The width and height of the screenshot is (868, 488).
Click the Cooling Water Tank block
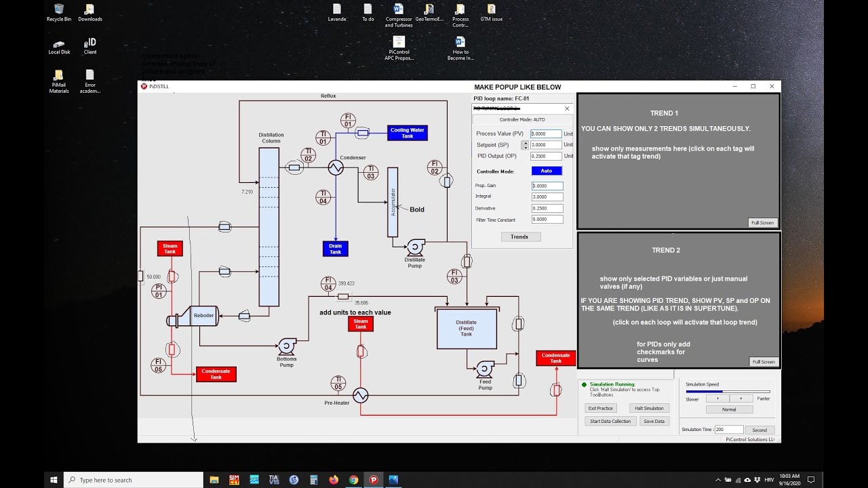pyautogui.click(x=408, y=133)
